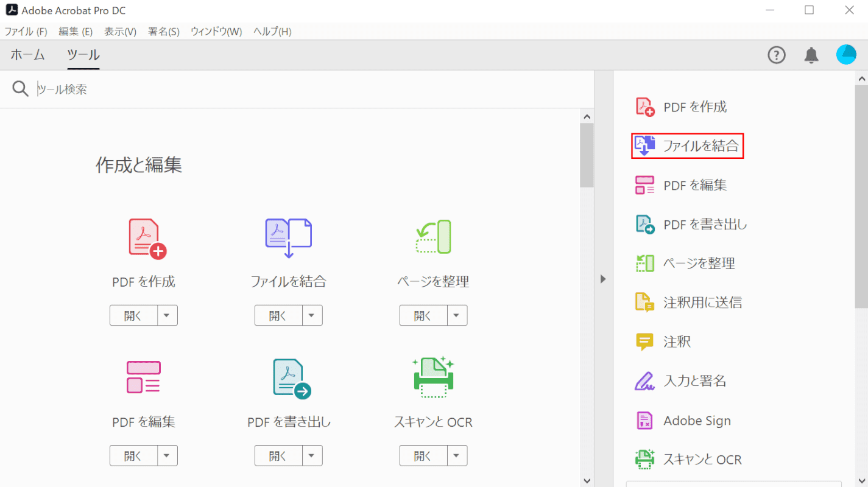Click 開く button under ページを整理
This screenshot has height=487, width=868.
(x=423, y=315)
